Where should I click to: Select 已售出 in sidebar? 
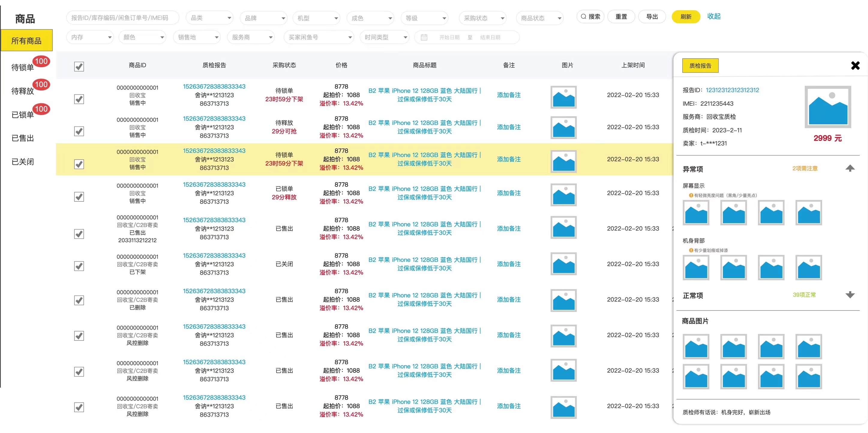tap(23, 138)
